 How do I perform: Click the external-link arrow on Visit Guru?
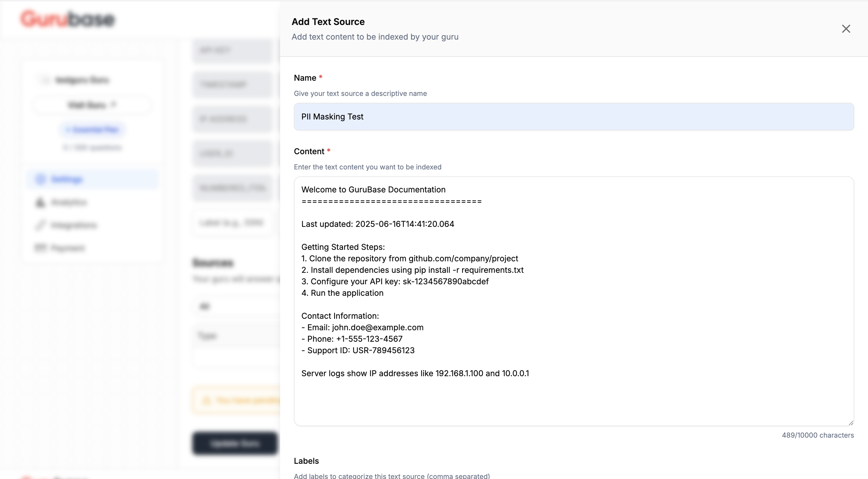coord(114,105)
